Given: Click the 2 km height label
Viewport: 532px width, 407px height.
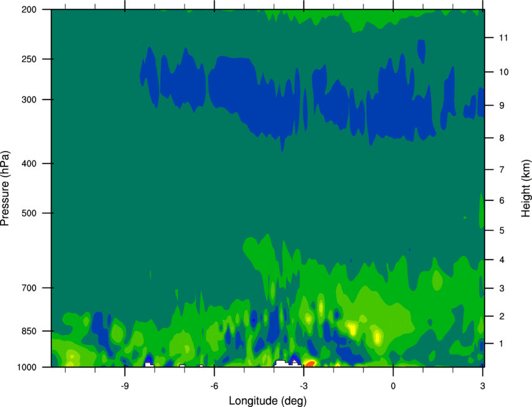Looking at the screenshot, I should pos(502,316).
